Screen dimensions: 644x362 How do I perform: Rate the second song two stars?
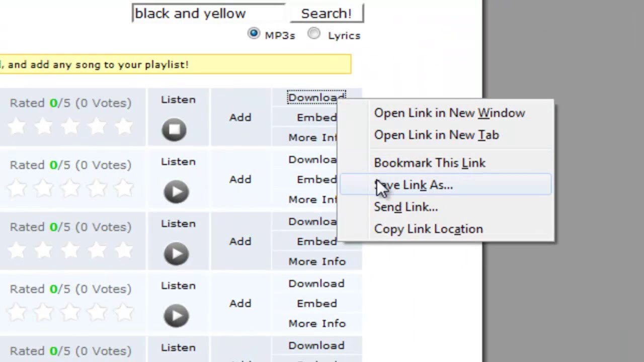click(x=43, y=188)
